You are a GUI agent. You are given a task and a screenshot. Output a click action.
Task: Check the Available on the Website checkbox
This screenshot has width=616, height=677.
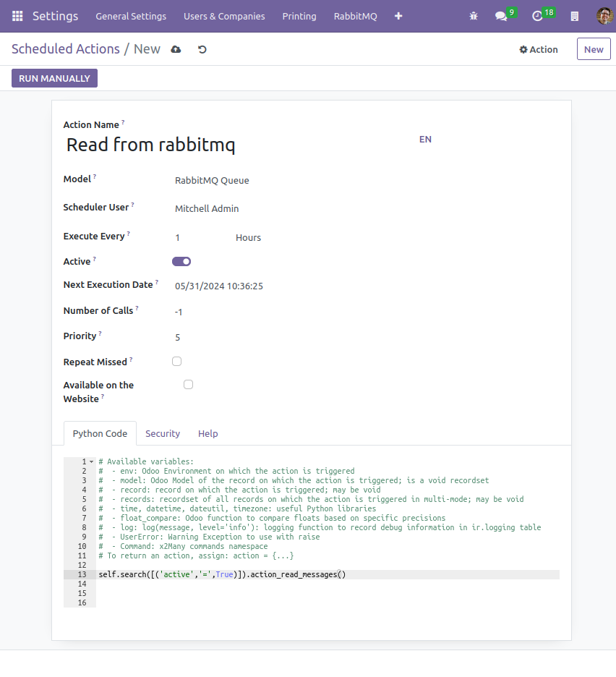[188, 385]
